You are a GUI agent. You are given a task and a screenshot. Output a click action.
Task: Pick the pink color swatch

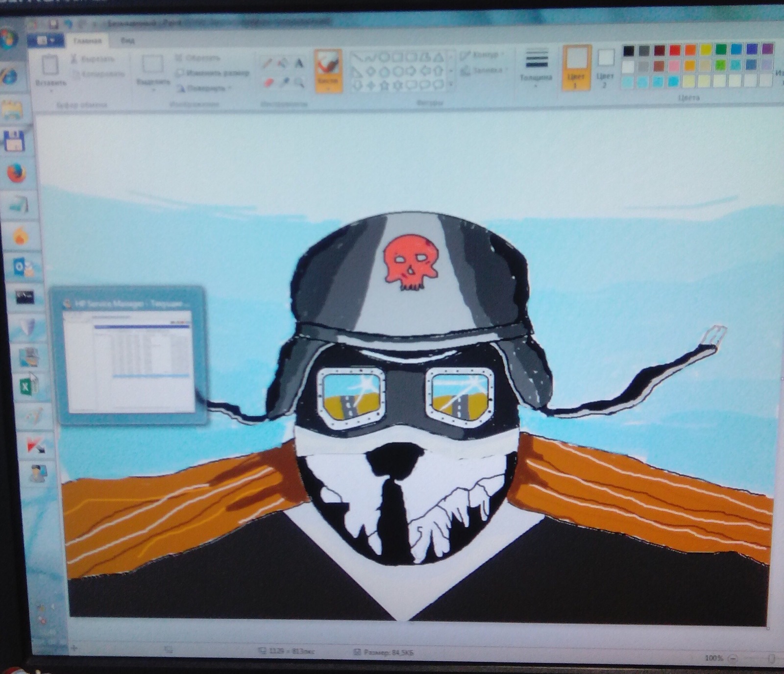675,66
